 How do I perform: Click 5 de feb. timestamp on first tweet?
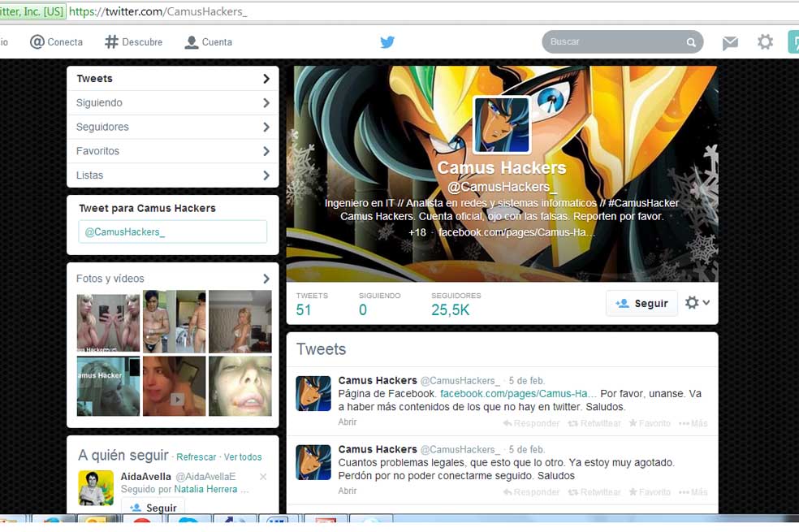click(x=526, y=381)
